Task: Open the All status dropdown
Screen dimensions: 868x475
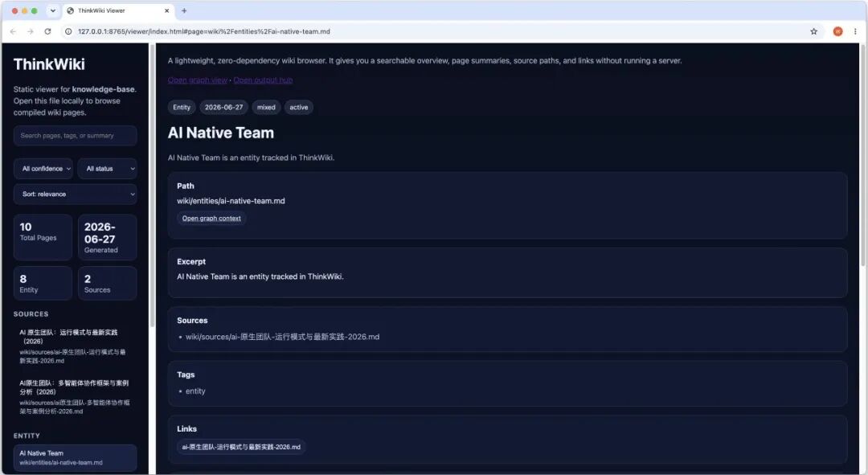Action: point(108,169)
